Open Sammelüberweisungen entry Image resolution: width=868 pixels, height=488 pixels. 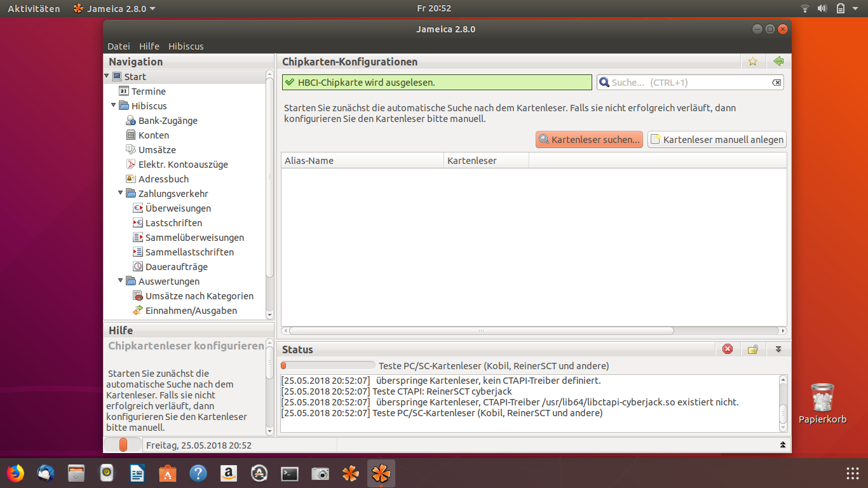188,238
